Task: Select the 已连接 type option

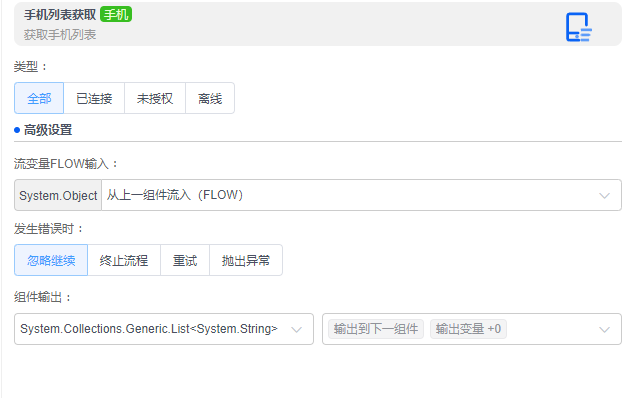Action: tap(94, 98)
